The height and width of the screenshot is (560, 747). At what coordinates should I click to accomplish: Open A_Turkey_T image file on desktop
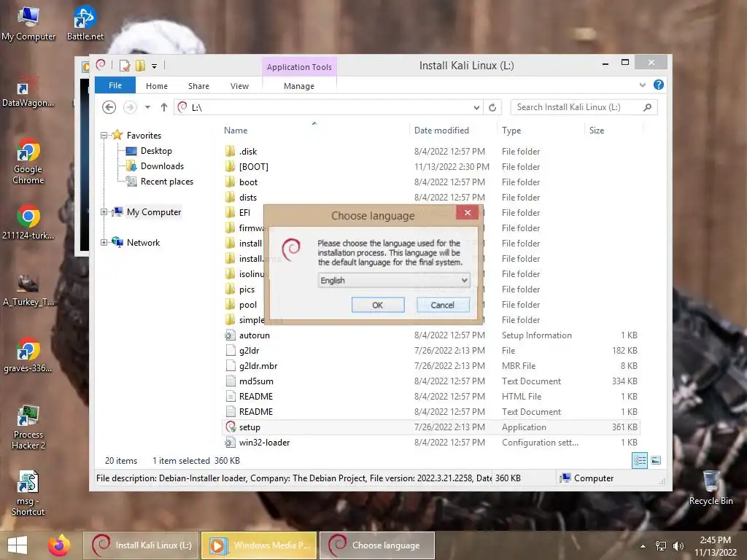(x=28, y=289)
